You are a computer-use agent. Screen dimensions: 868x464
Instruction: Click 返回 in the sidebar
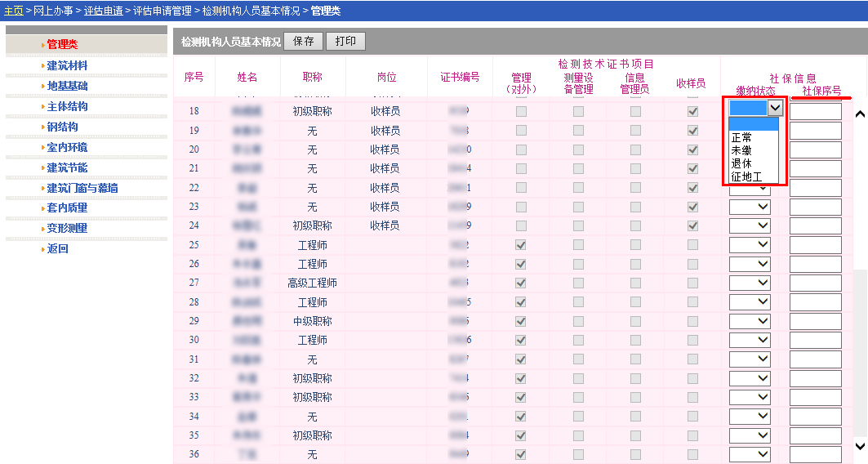57,249
